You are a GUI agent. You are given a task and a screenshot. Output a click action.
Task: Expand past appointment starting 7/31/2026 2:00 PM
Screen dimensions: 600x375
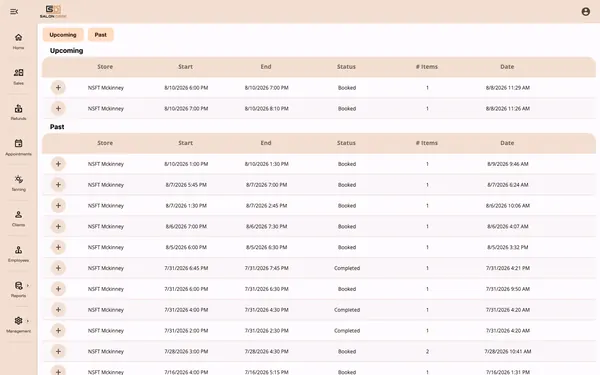point(58,331)
